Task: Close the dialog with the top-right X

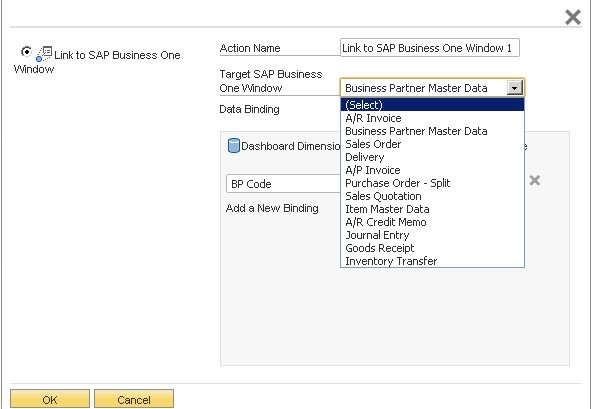Action: [x=573, y=17]
